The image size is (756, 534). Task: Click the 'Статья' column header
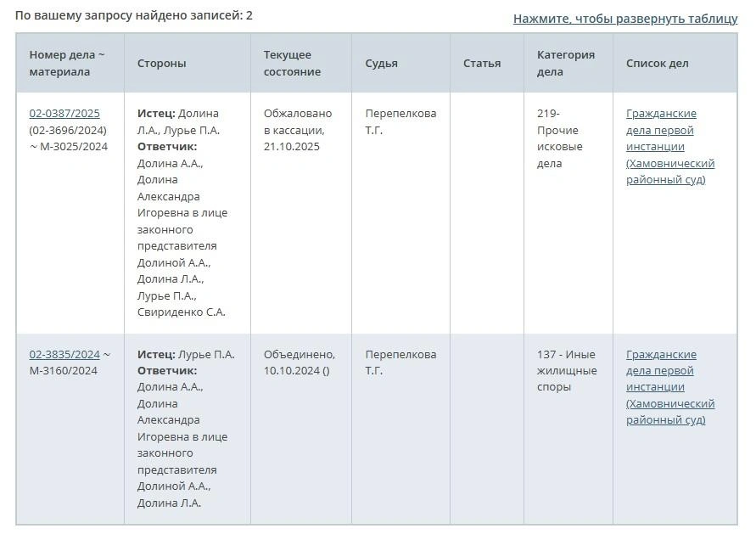[482, 64]
